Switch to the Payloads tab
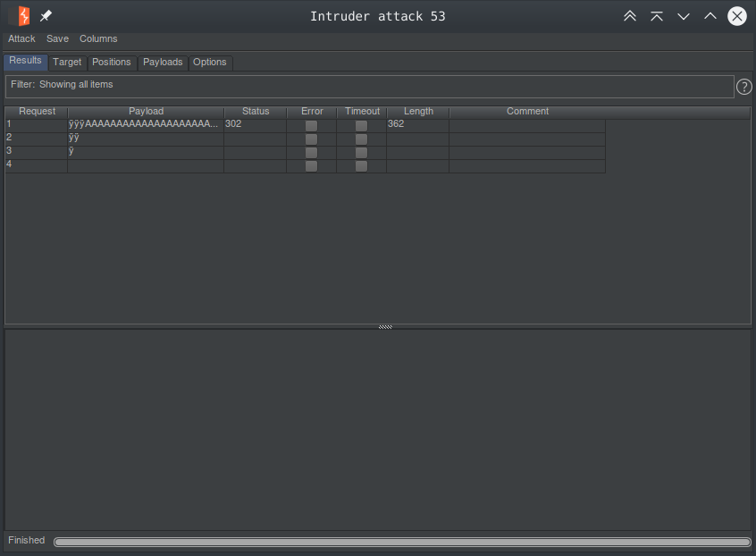Screen dimensions: 756x556 163,63
